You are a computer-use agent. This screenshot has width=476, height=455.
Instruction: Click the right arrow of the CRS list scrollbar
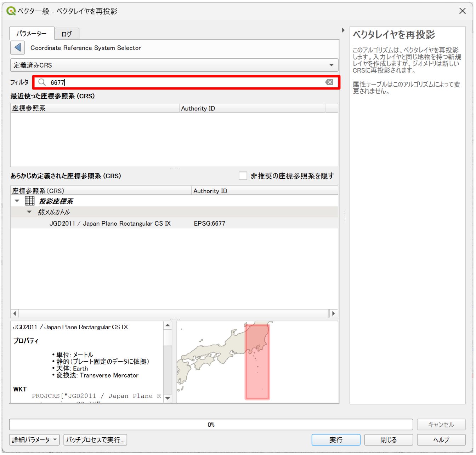tap(333, 313)
